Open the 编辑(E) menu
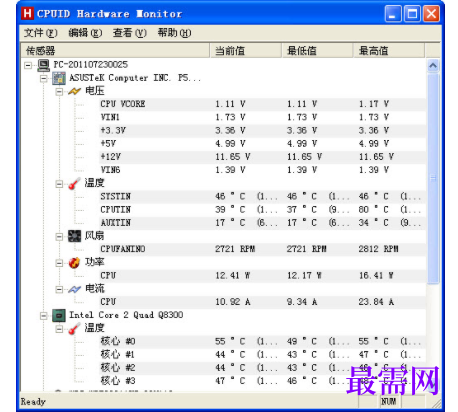Viewport: 458px width, 412px height. (x=85, y=33)
